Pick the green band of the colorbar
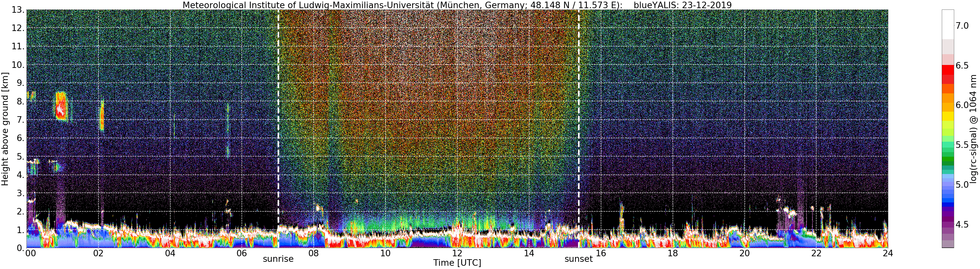The image size is (980, 269). (948, 159)
